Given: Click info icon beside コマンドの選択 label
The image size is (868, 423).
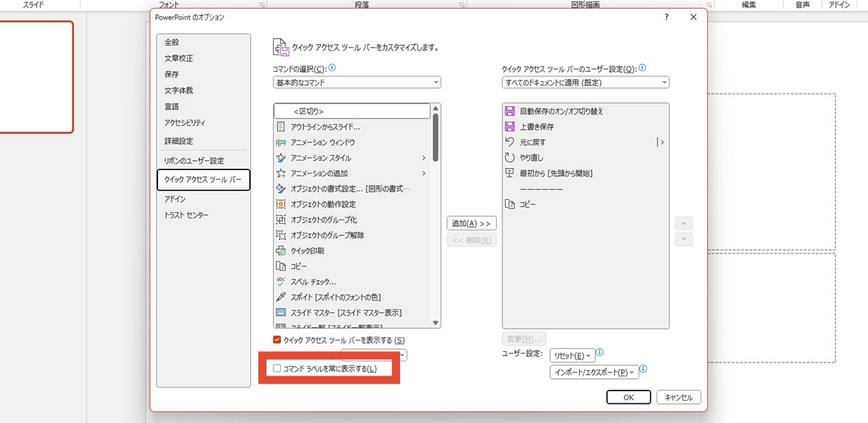Looking at the screenshot, I should click(332, 68).
